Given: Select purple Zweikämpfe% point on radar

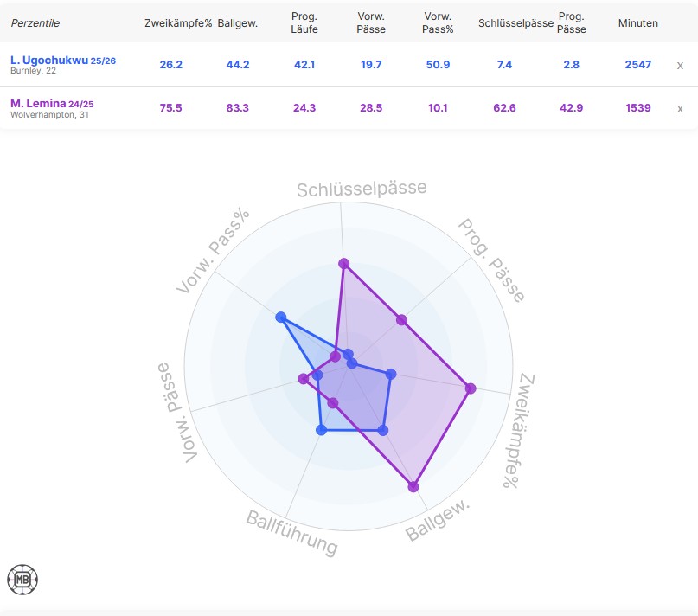Looking at the screenshot, I should click(x=471, y=388).
